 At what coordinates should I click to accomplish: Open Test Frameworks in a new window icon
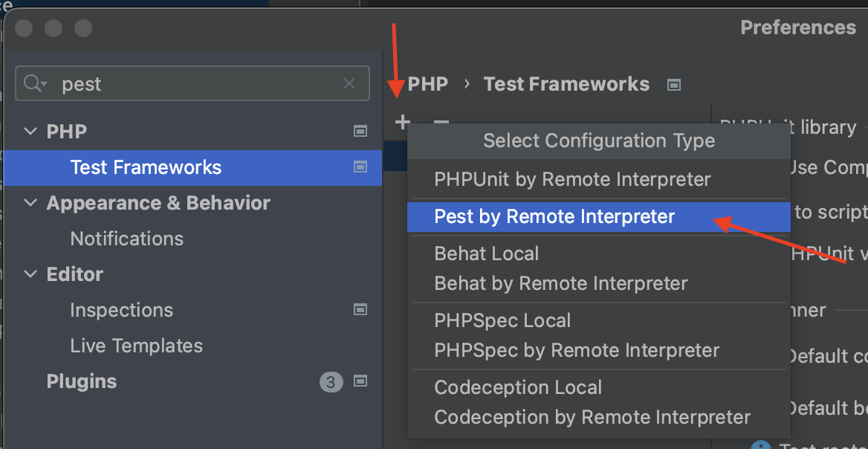click(674, 85)
